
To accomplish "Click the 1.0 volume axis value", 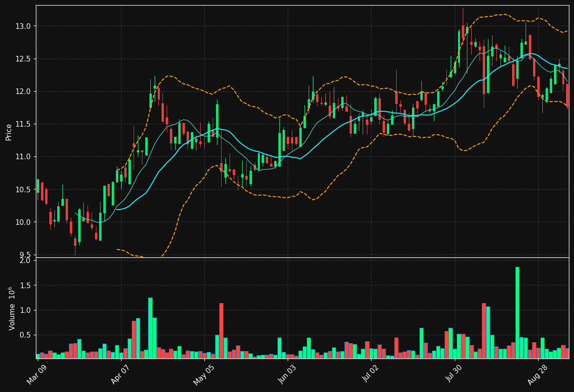I will point(25,310).
